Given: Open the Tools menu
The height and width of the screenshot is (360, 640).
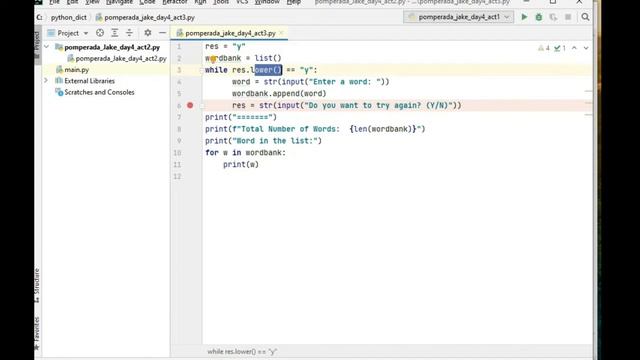Looking at the screenshot, I should [x=221, y=2].
